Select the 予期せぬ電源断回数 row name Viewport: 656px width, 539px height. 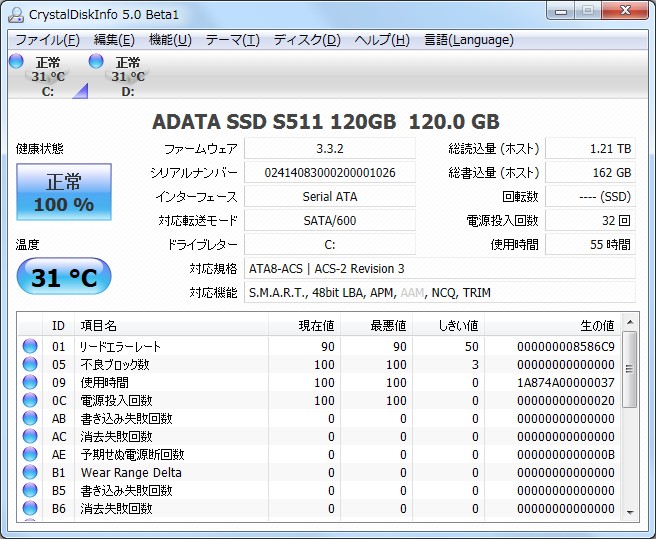(132, 454)
